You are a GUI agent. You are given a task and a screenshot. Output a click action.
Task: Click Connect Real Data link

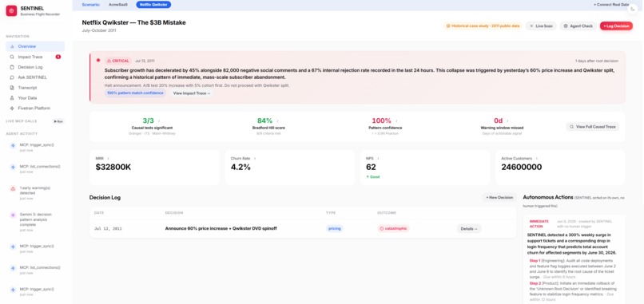[x=611, y=5]
